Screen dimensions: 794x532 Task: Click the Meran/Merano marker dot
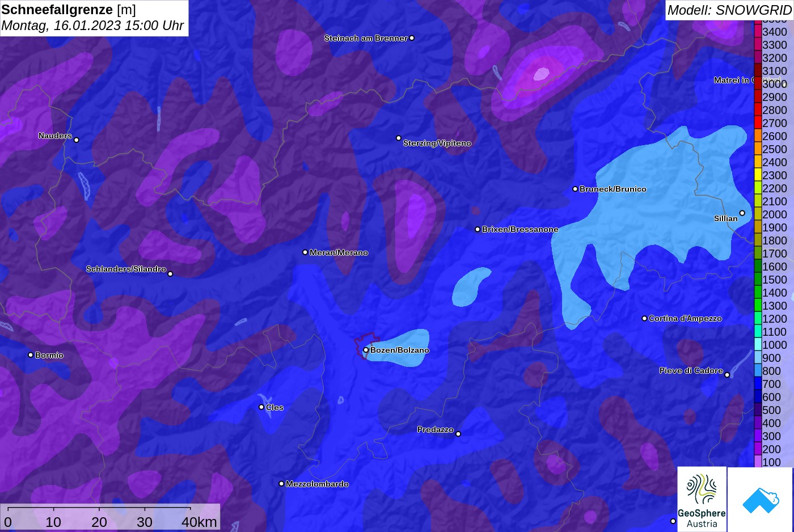pyautogui.click(x=305, y=252)
